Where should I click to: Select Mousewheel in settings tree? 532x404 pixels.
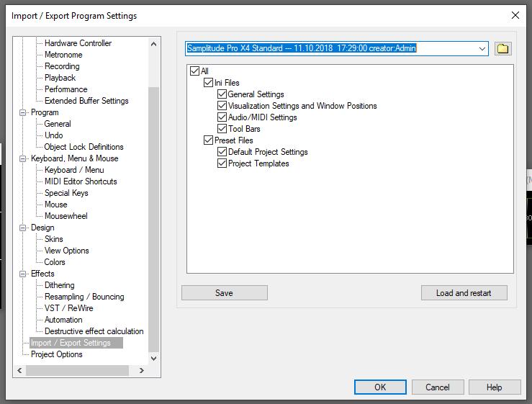point(66,216)
